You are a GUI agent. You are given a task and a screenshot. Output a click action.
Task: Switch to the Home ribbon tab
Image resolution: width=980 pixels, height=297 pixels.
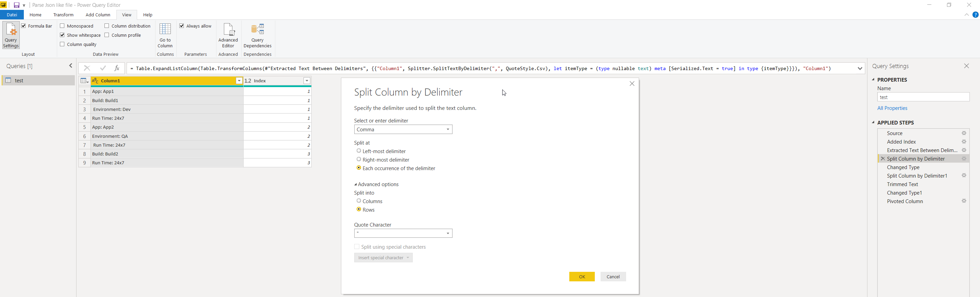35,15
